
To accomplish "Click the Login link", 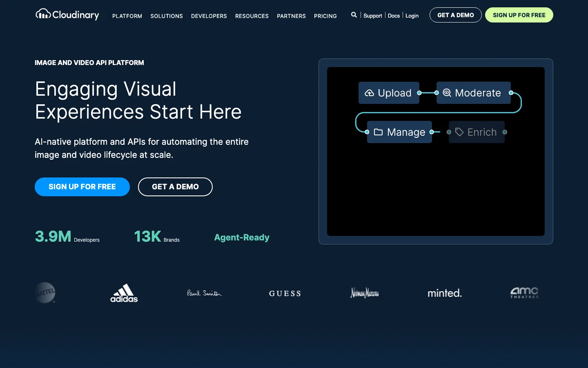I will 412,16.
